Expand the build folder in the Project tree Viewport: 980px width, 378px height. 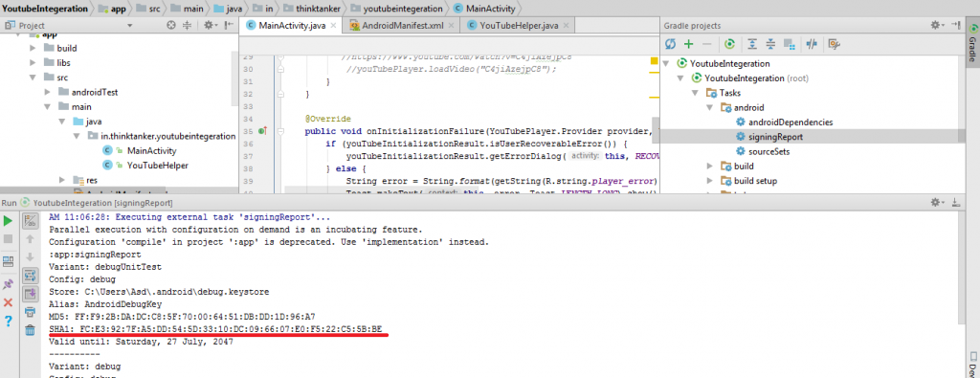click(x=33, y=48)
